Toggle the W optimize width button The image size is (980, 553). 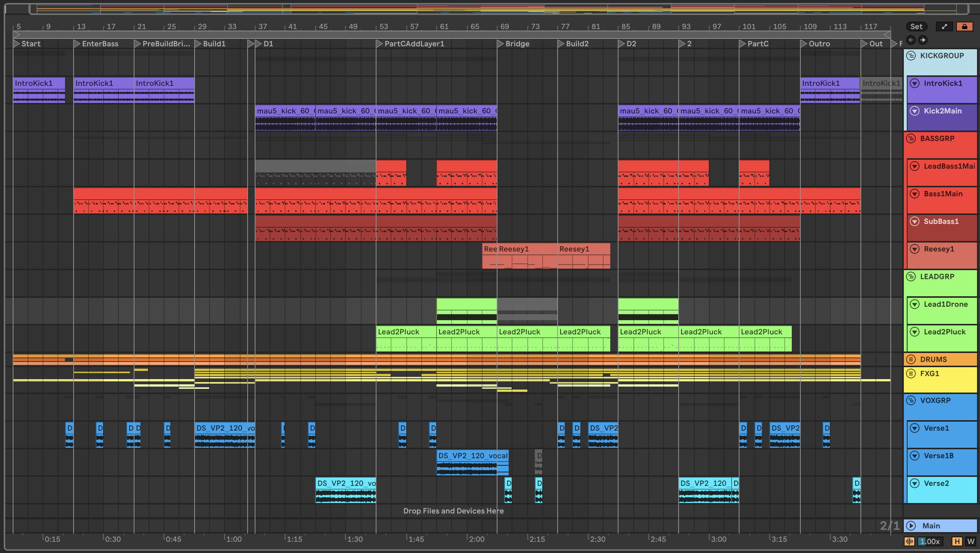click(971, 541)
